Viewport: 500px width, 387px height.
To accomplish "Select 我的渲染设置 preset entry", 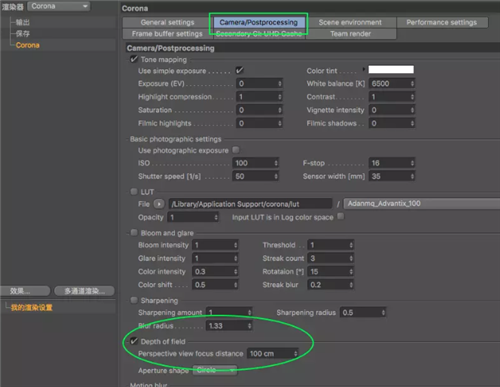I will 32,307.
